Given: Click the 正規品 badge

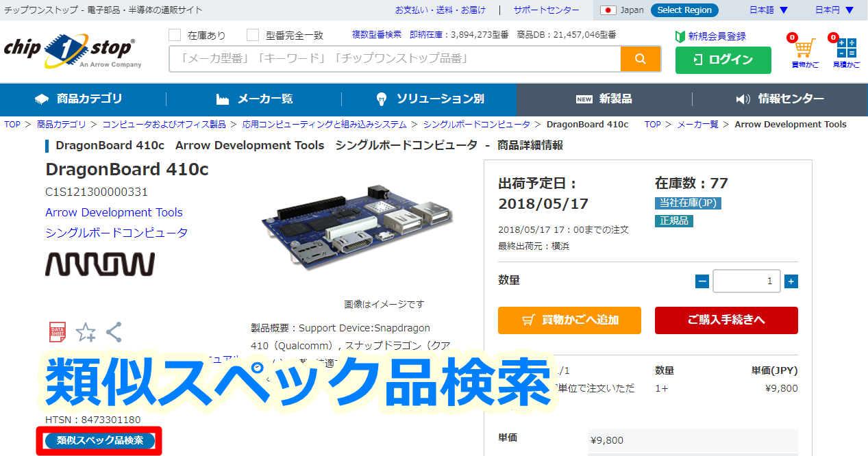Looking at the screenshot, I should [675, 221].
